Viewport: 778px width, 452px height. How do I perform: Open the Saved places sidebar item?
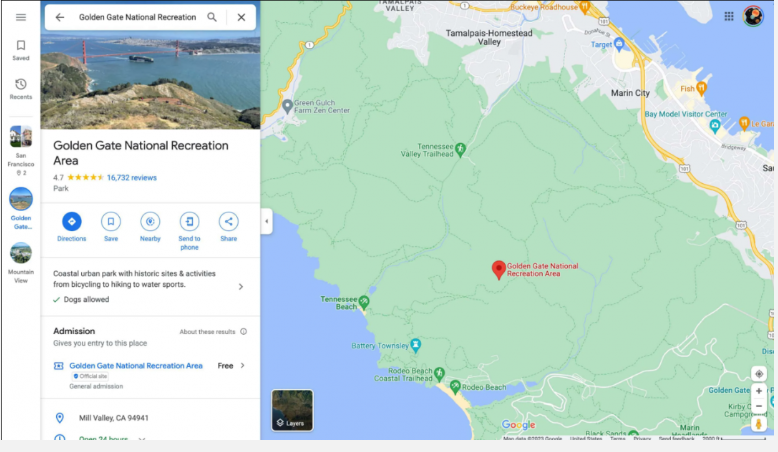point(21,50)
